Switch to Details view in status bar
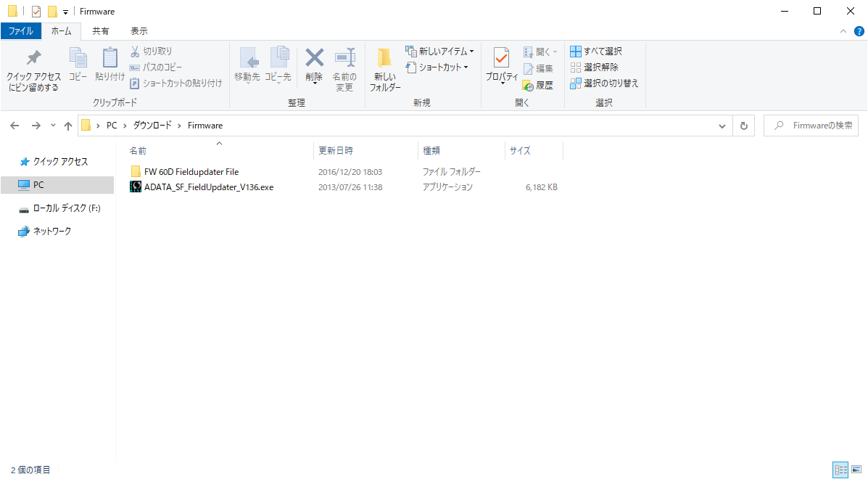 tap(841, 470)
